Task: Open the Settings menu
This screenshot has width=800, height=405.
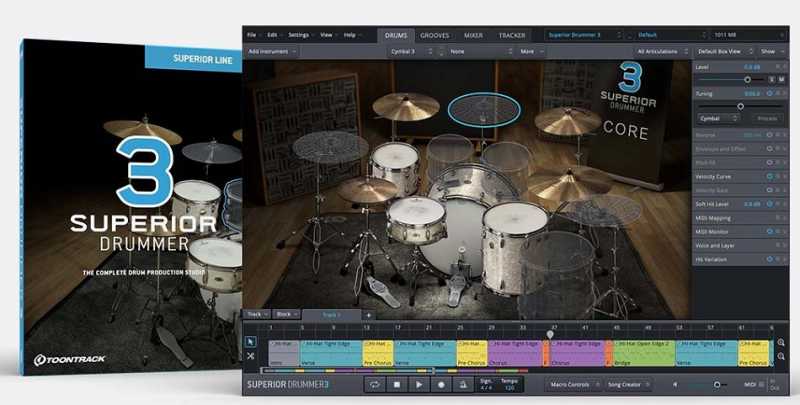Action: click(x=301, y=35)
